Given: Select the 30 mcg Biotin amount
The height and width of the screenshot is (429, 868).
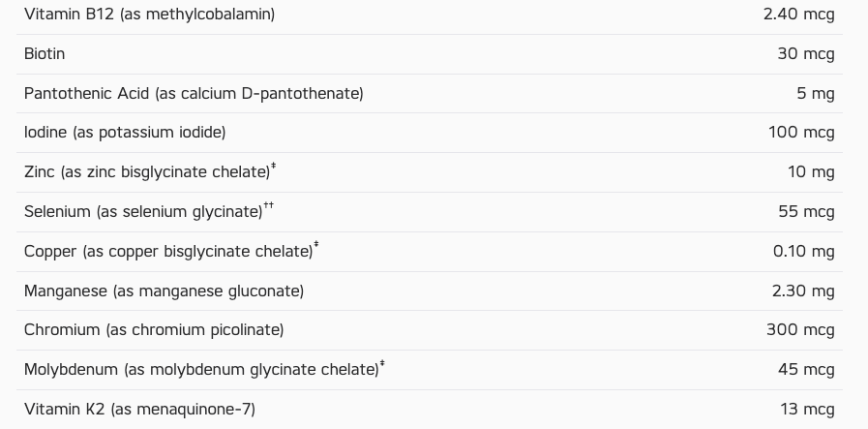Looking at the screenshot, I should click(805, 54).
